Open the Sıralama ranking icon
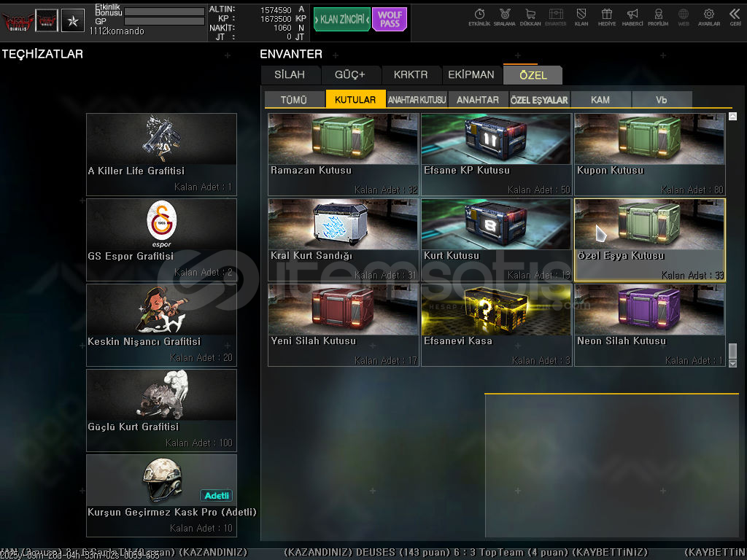Screen dimensions: 747x560 (x=505, y=17)
